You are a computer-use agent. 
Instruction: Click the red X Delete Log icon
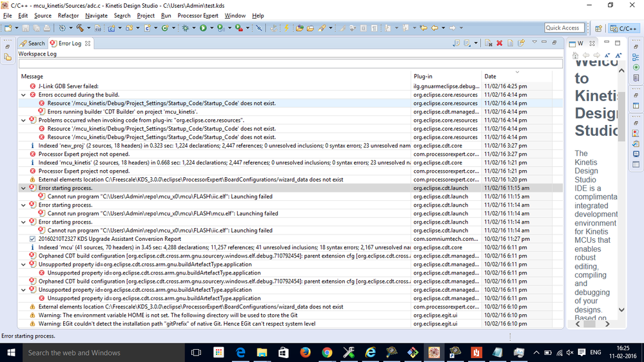pos(500,43)
